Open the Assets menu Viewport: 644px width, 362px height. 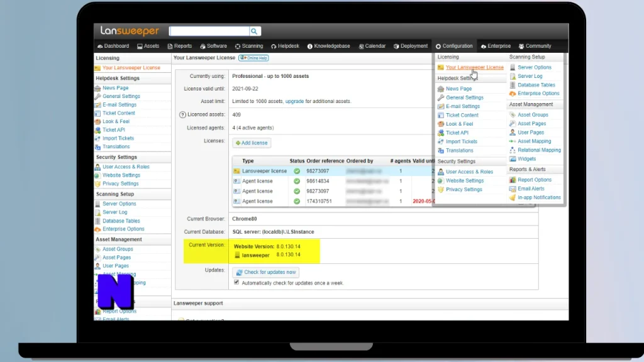(148, 46)
